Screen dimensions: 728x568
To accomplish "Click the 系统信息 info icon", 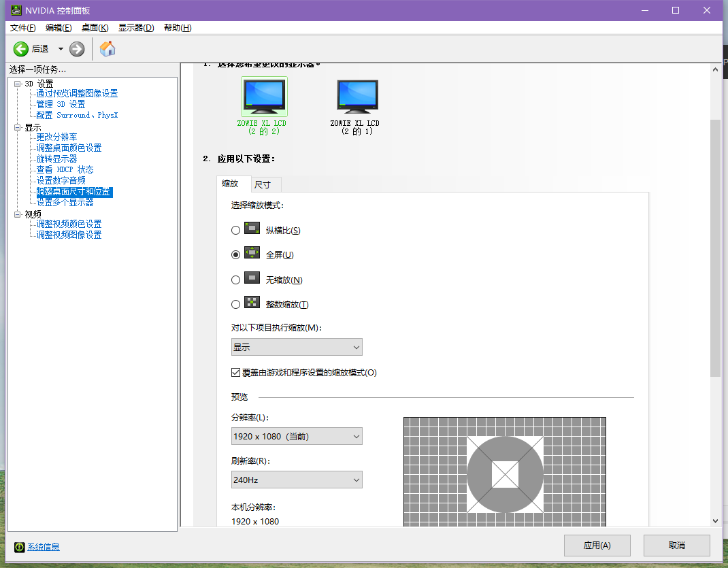I will tap(19, 547).
